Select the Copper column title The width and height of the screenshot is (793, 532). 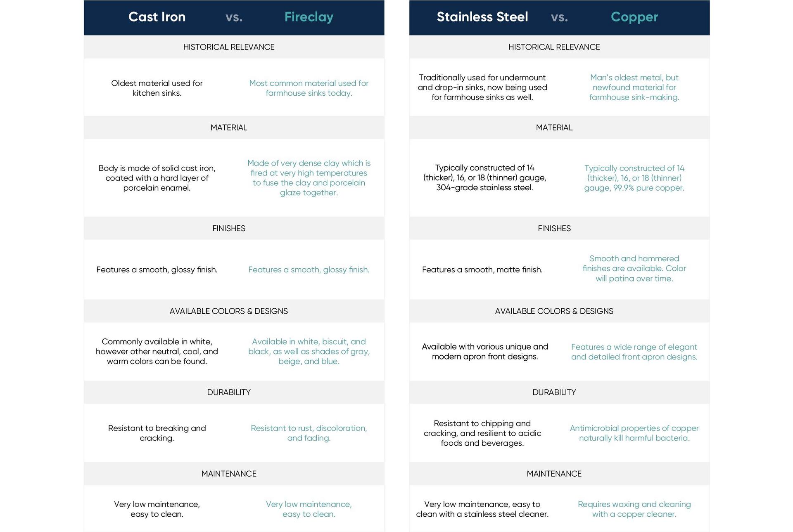click(634, 17)
